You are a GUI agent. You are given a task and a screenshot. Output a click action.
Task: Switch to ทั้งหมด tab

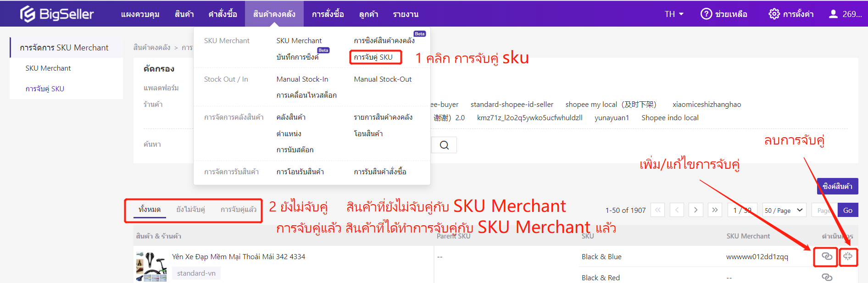point(150,209)
